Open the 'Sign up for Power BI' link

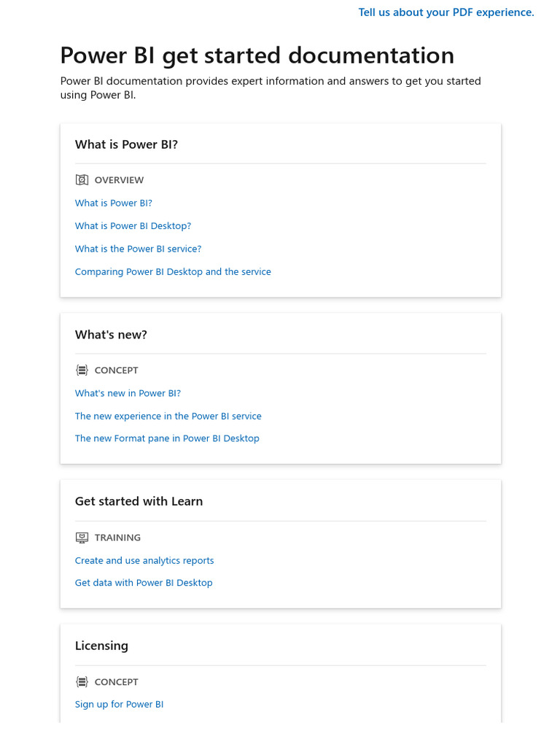pos(119,705)
